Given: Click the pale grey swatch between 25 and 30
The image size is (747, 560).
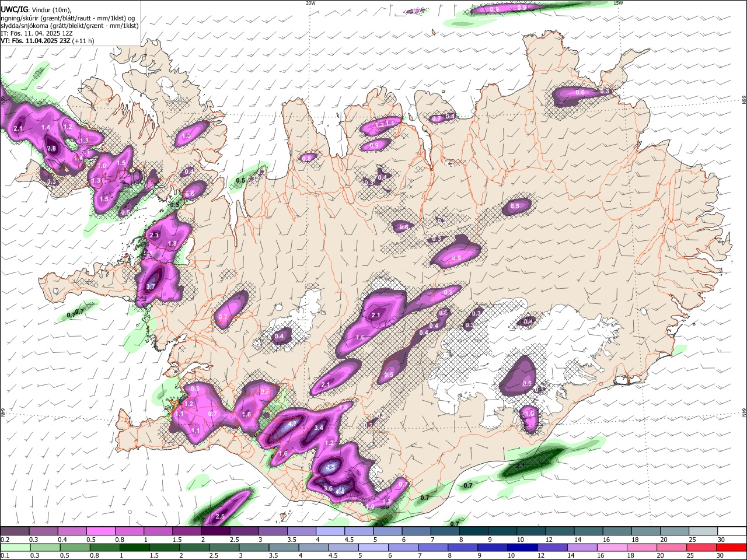Looking at the screenshot, I should 703,531.
